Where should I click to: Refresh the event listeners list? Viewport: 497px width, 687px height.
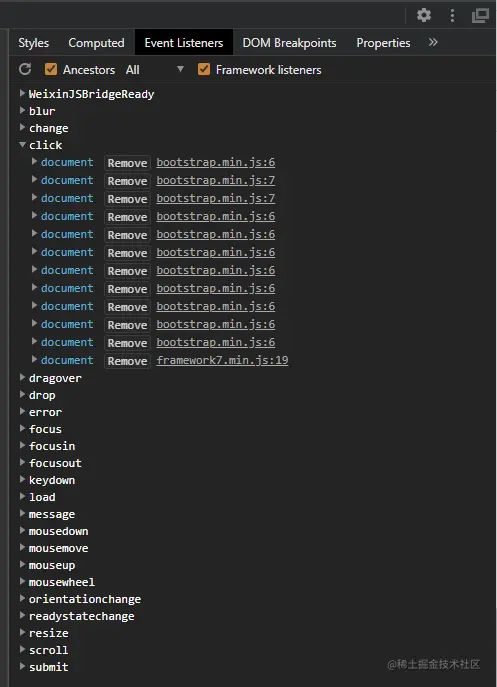(x=25, y=69)
